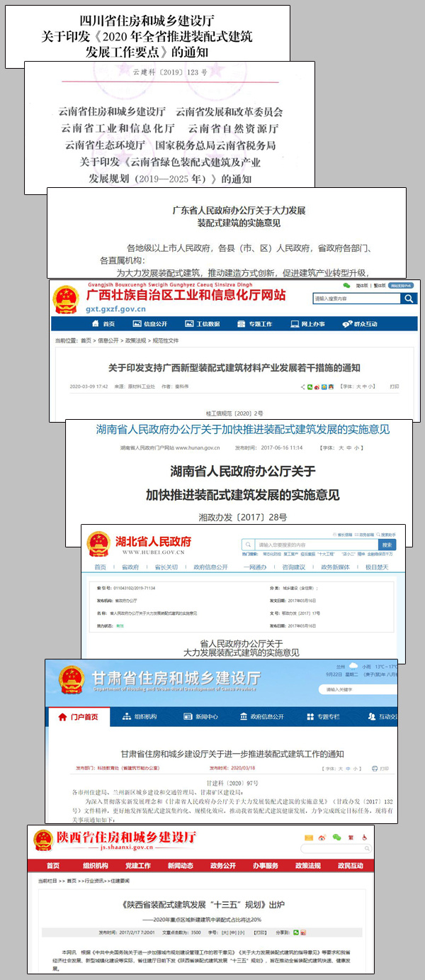Open 新闻动态 in the Shaanxi red nav

point(181,866)
